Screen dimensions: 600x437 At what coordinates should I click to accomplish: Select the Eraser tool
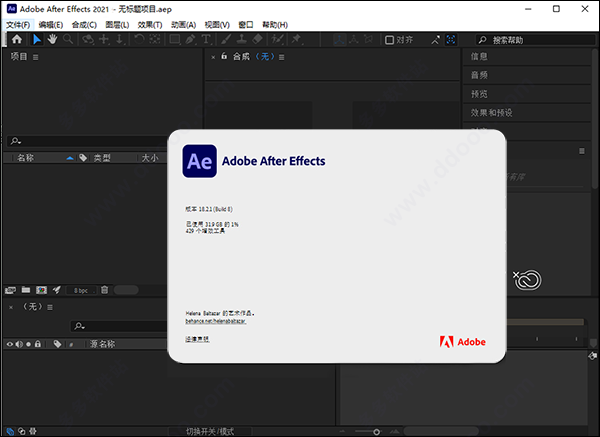point(258,39)
